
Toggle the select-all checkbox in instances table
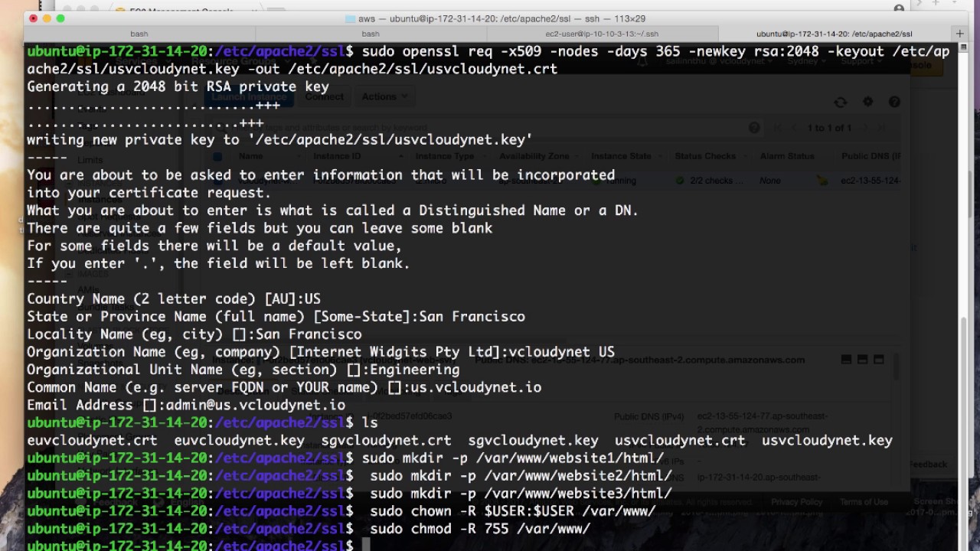pos(218,156)
